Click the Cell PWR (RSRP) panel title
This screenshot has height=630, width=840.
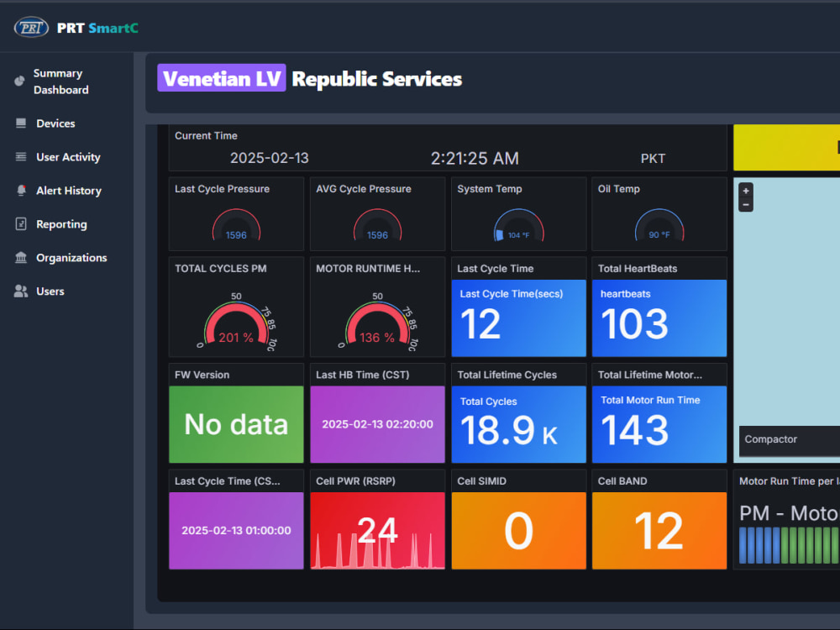[355, 481]
